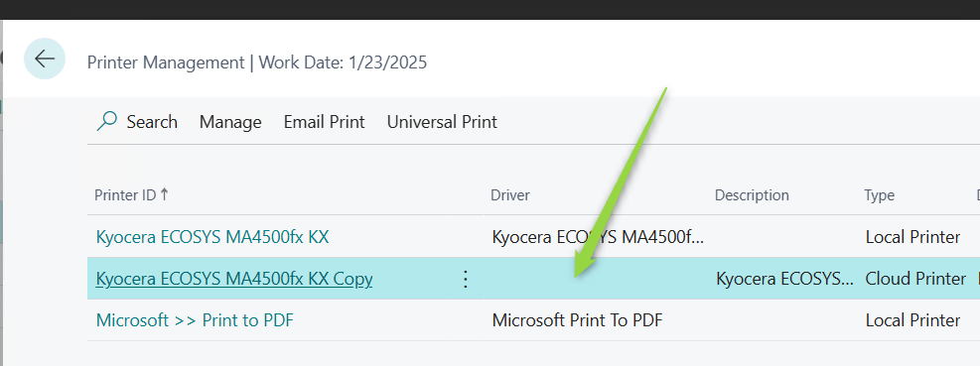The width and height of the screenshot is (980, 366).
Task: Select Local Printer type in first row
Action: pos(913,237)
